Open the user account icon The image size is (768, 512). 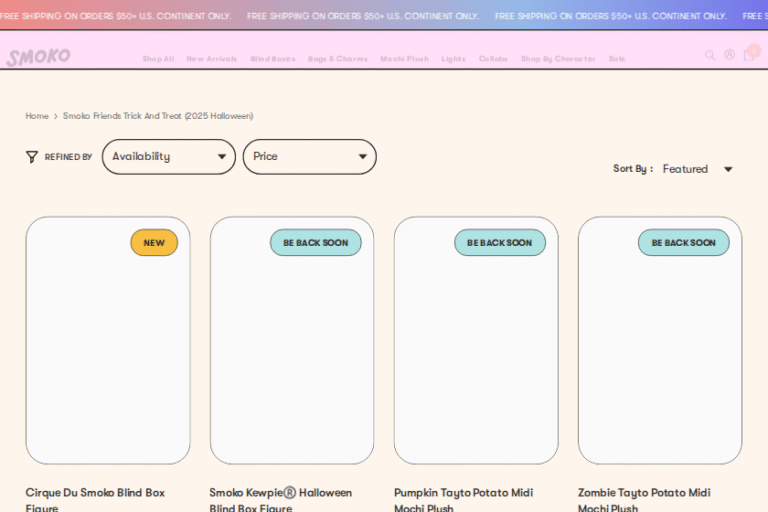click(729, 55)
